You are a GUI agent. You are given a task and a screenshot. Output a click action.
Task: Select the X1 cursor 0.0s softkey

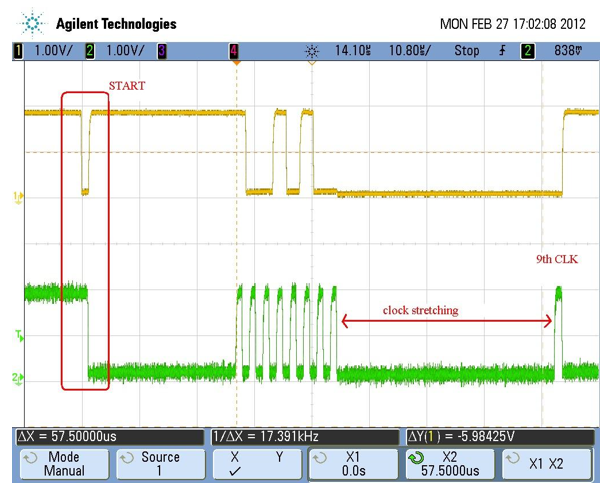pyautogui.click(x=354, y=464)
